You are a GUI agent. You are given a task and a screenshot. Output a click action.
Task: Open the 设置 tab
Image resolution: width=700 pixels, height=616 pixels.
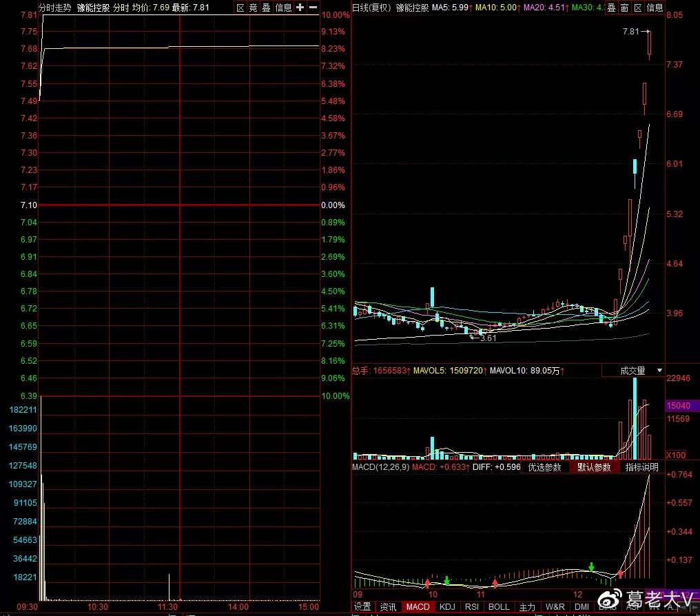[x=362, y=606]
